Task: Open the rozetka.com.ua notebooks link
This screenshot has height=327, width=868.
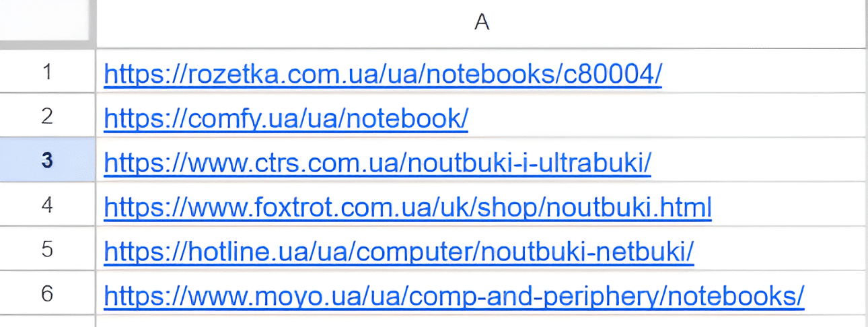Action: (x=383, y=74)
